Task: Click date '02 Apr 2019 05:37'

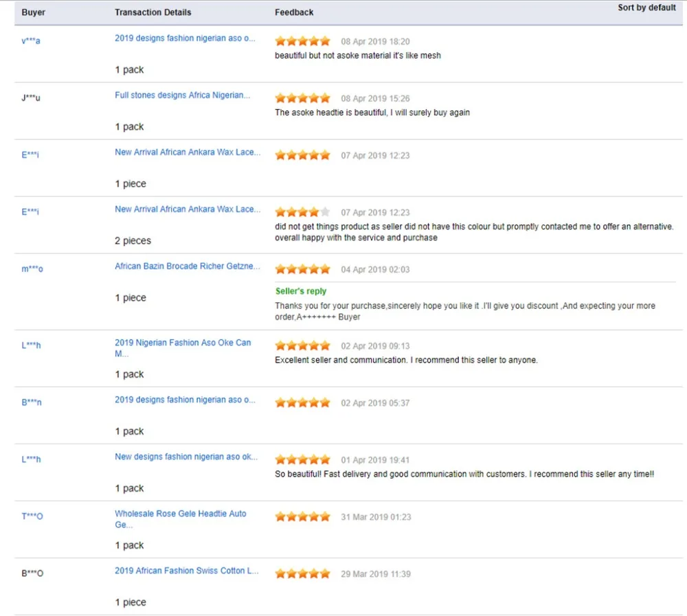Action: point(375,403)
